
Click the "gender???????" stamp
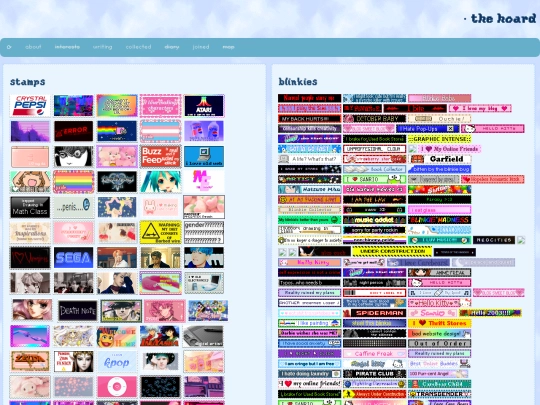[204, 232]
